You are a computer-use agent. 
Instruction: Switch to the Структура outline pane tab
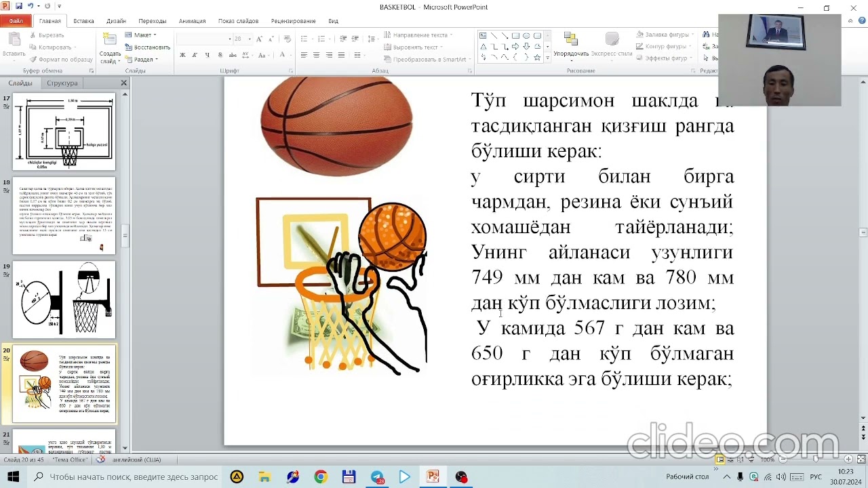[62, 83]
